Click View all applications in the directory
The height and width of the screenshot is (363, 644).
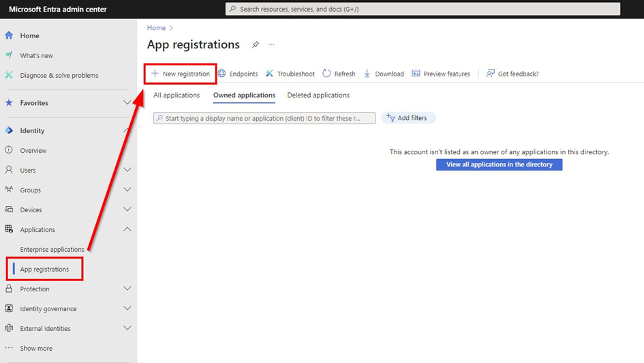(x=499, y=164)
